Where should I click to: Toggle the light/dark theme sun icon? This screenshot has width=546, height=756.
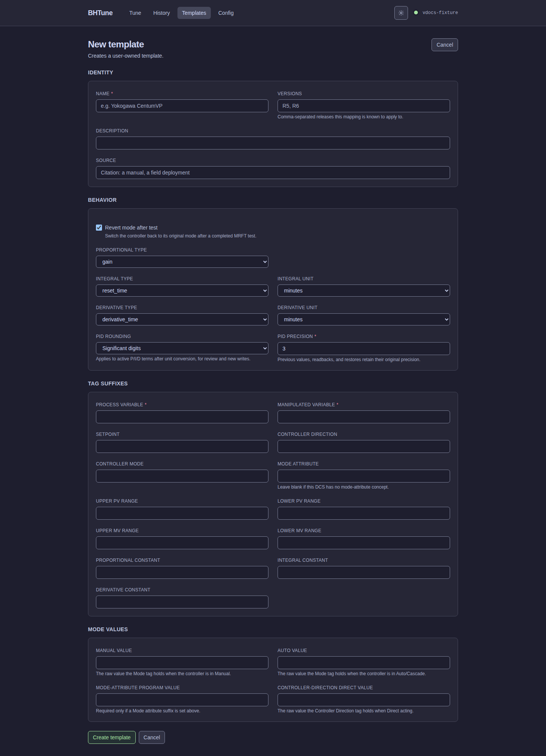401,13
